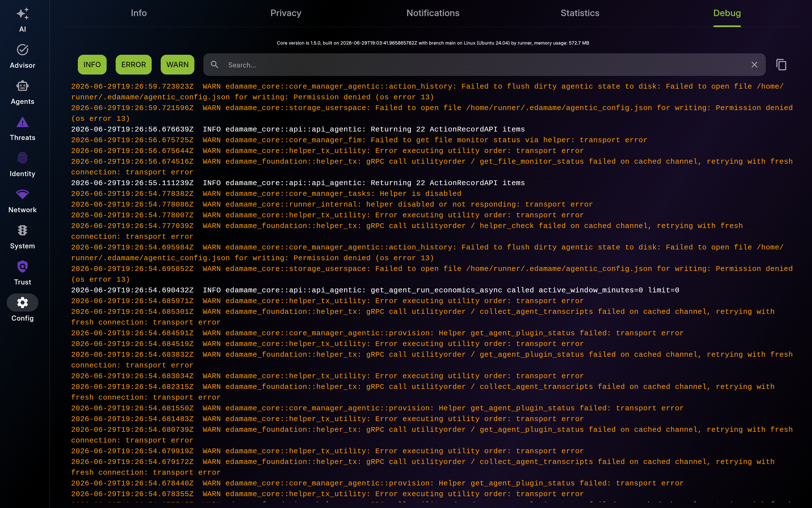This screenshot has height=508, width=812.
Task: Clear the search with the X icon
Action: (754, 65)
